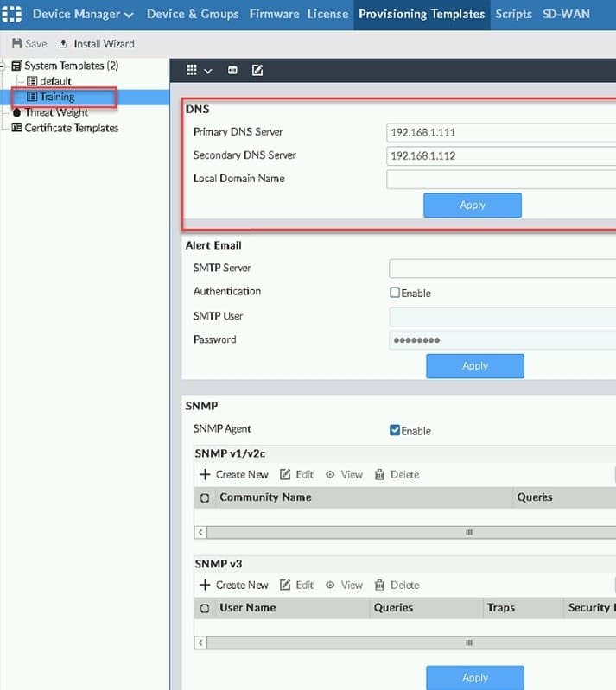Viewport: 616px width, 690px height.
Task: Click the Certificate Templates icon
Action: pos(16,128)
